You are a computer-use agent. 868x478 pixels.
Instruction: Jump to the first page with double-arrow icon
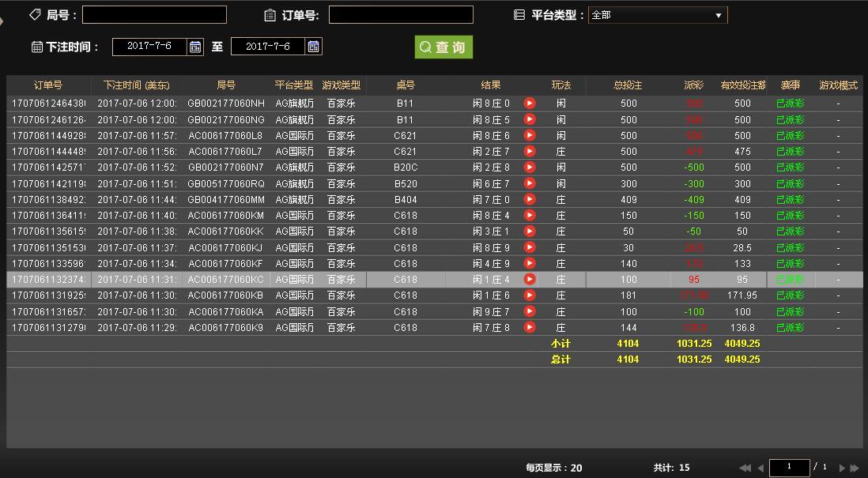coord(745,467)
